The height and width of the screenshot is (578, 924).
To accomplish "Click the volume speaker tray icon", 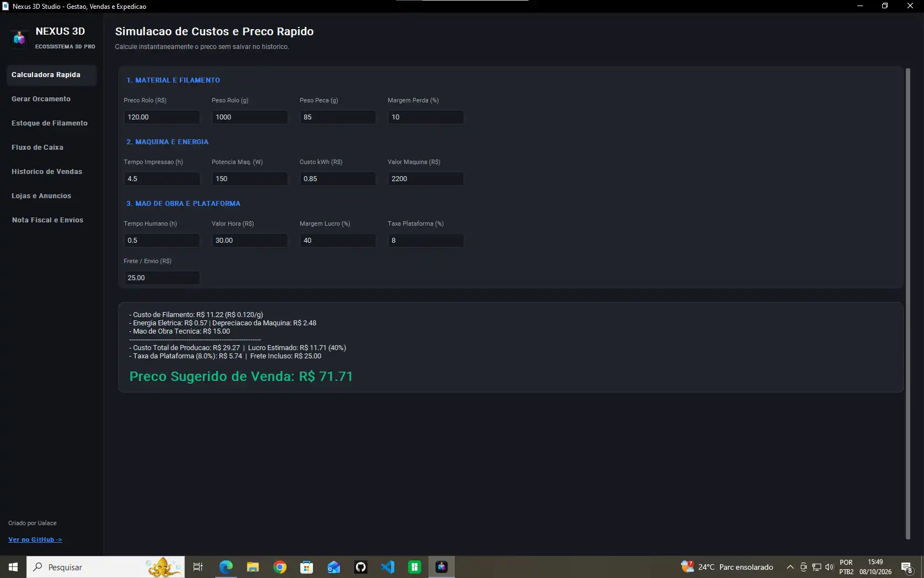I will (x=829, y=567).
